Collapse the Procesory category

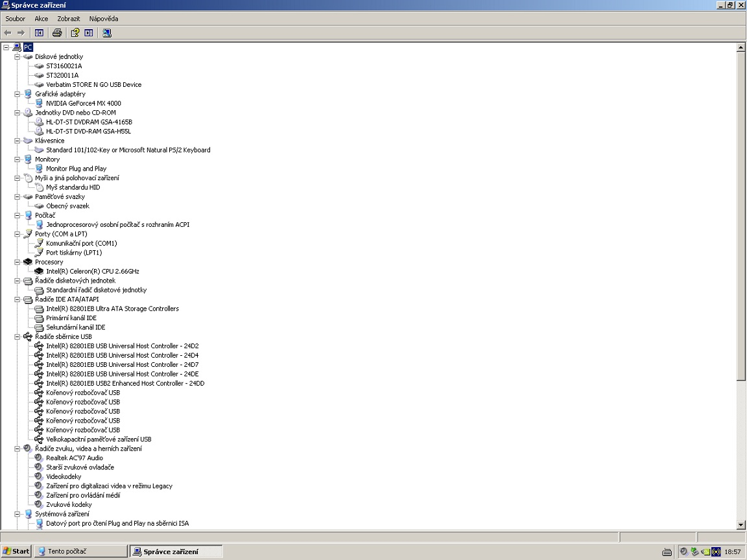point(17,262)
